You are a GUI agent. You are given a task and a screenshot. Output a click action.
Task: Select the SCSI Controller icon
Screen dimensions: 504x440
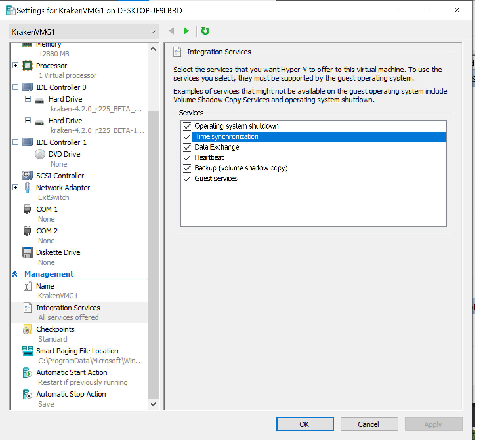[27, 176]
